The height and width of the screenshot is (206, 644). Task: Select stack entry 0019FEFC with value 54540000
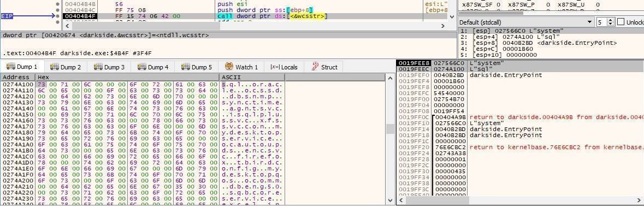coord(520,93)
